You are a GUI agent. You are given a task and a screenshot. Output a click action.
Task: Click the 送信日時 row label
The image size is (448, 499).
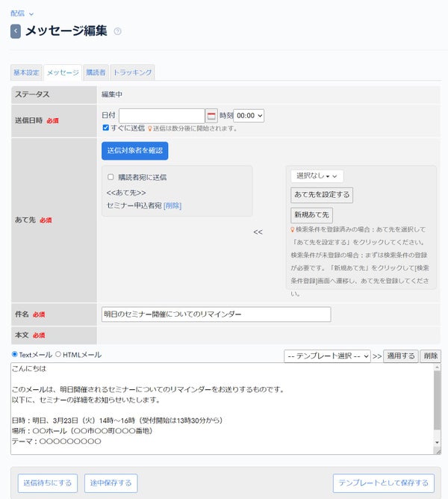click(x=28, y=120)
